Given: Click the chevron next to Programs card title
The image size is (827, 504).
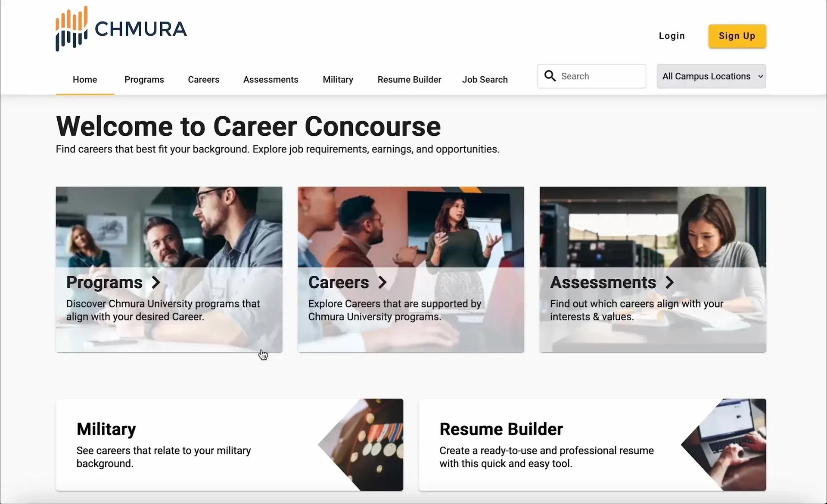Looking at the screenshot, I should tap(156, 283).
